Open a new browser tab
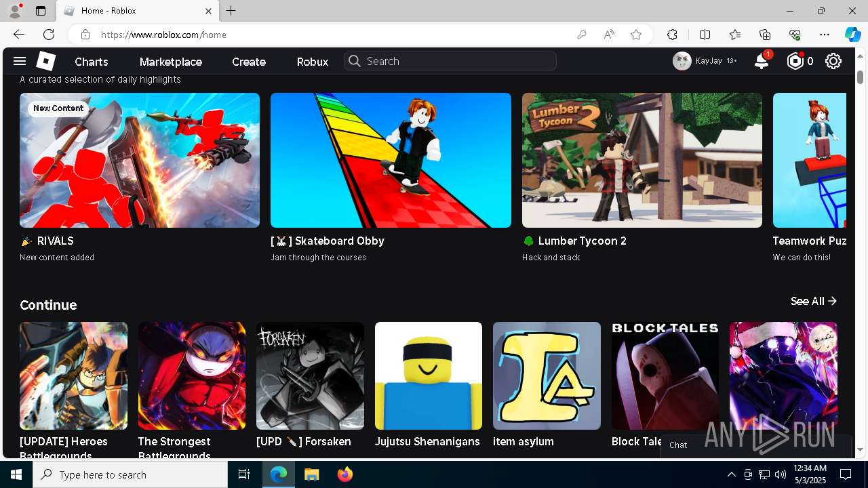The width and height of the screenshot is (868, 488). tap(231, 11)
